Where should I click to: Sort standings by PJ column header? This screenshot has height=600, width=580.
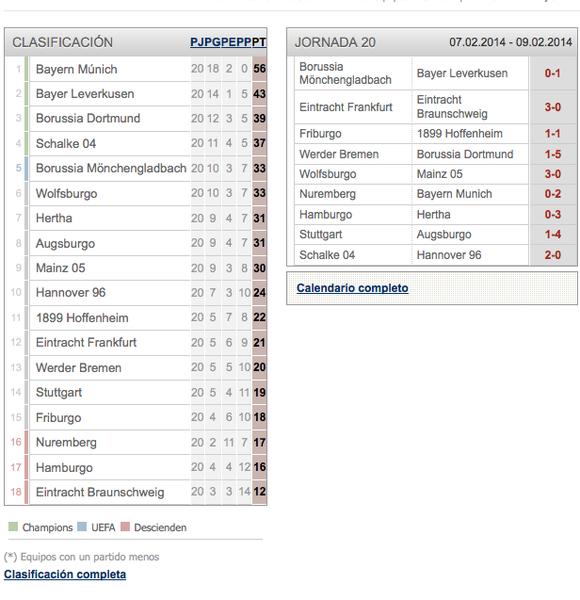[198, 42]
